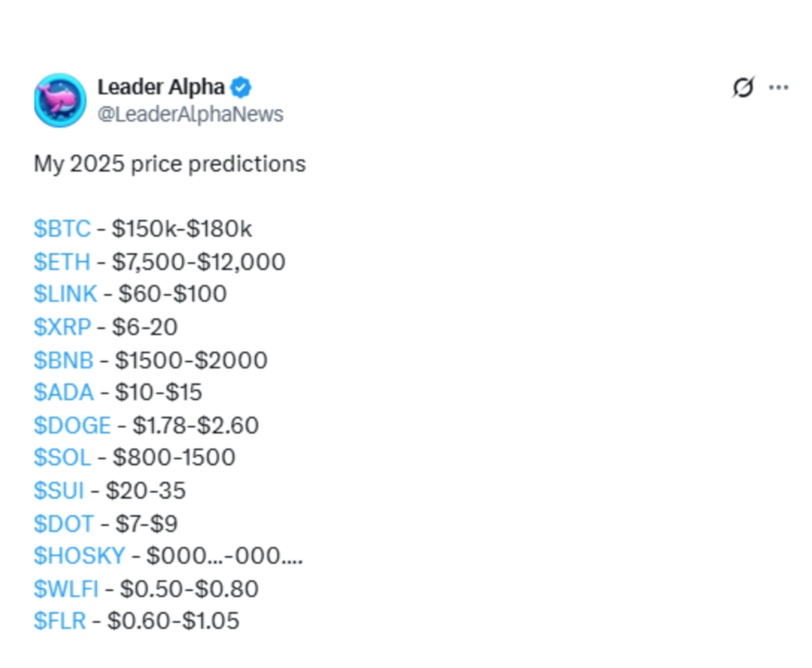Screen dimensions: 812x668
Task: Click the 'My 2025 price predictions' text
Action: (170, 164)
